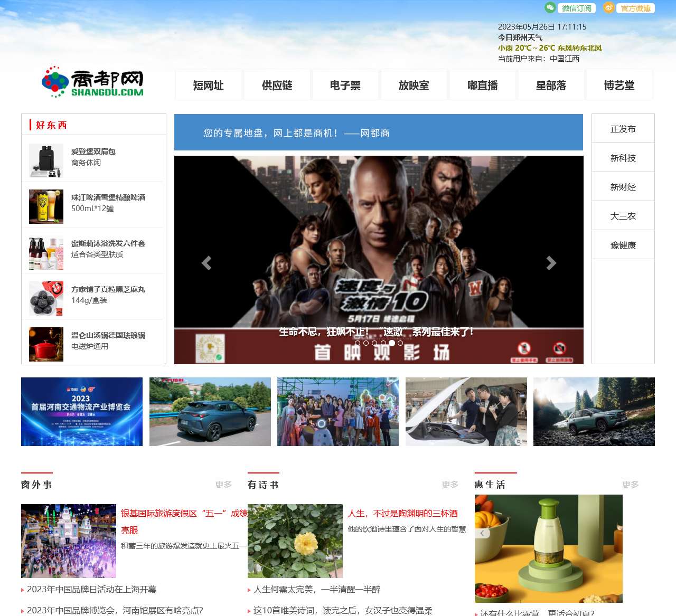Open the red enamel pot product image
The image size is (676, 616).
click(46, 344)
